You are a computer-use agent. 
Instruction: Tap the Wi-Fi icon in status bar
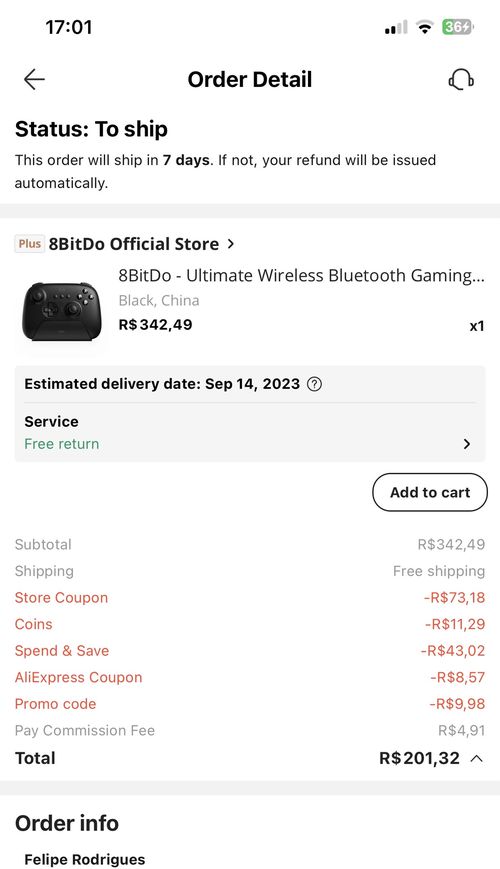click(425, 27)
